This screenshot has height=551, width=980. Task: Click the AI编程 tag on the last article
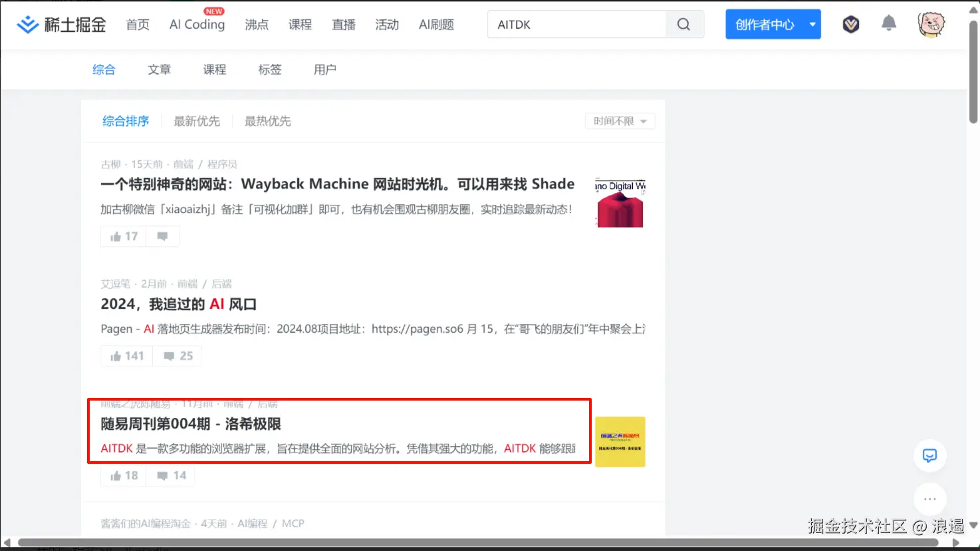coord(253,524)
